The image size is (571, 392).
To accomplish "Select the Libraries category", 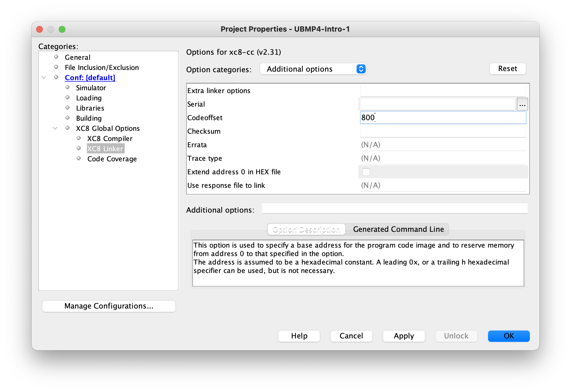I will (90, 108).
